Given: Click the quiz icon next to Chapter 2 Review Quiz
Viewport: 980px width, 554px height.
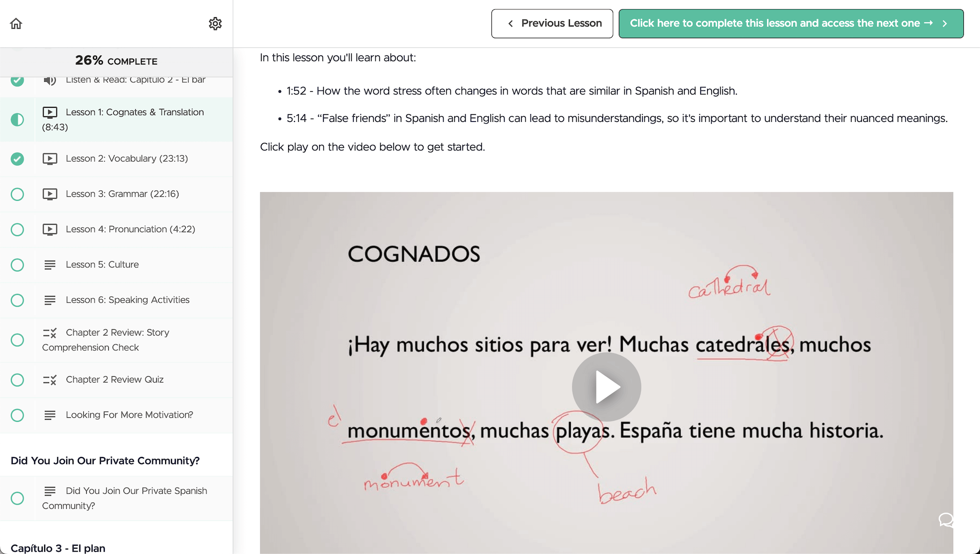Looking at the screenshot, I should click(50, 380).
